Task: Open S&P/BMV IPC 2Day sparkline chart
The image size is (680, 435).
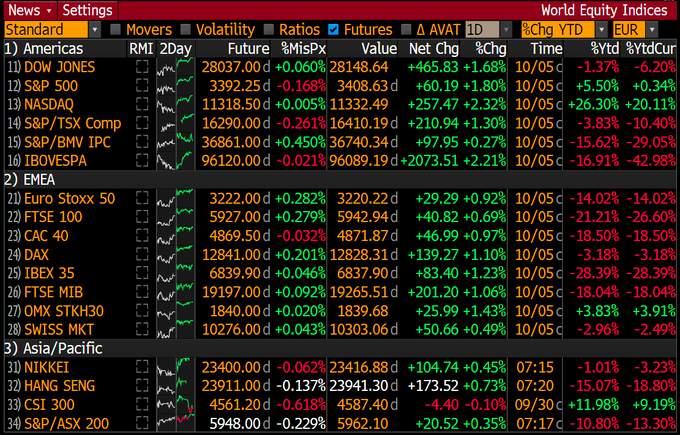Action: coord(175,142)
